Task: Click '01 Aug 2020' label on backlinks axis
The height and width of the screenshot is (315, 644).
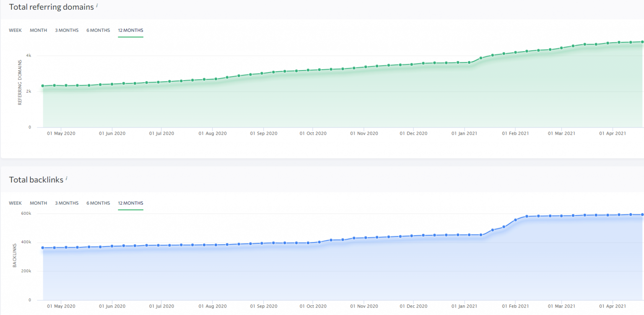Action: (213, 306)
